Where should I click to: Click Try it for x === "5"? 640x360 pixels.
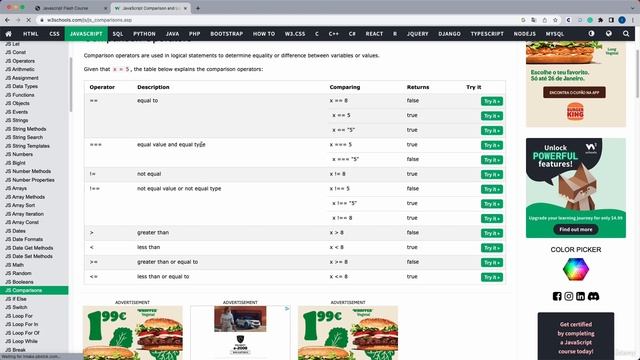[x=491, y=160]
